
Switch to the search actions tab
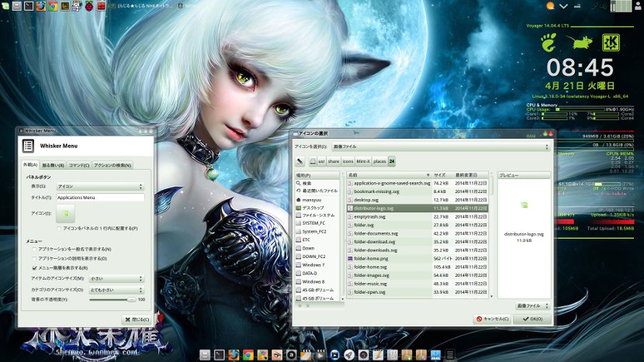coord(113,165)
